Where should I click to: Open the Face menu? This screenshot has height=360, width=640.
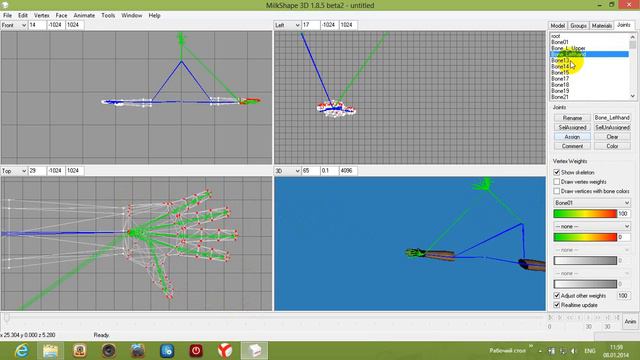point(61,15)
